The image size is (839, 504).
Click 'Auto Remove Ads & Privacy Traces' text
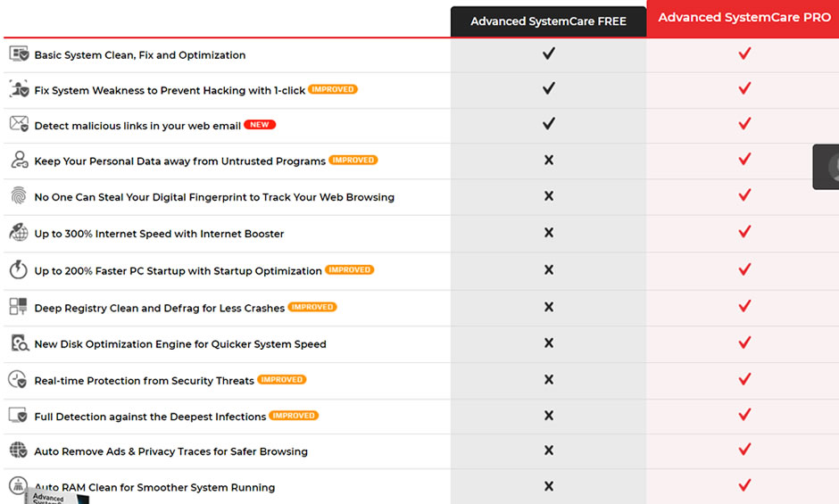pos(123,451)
